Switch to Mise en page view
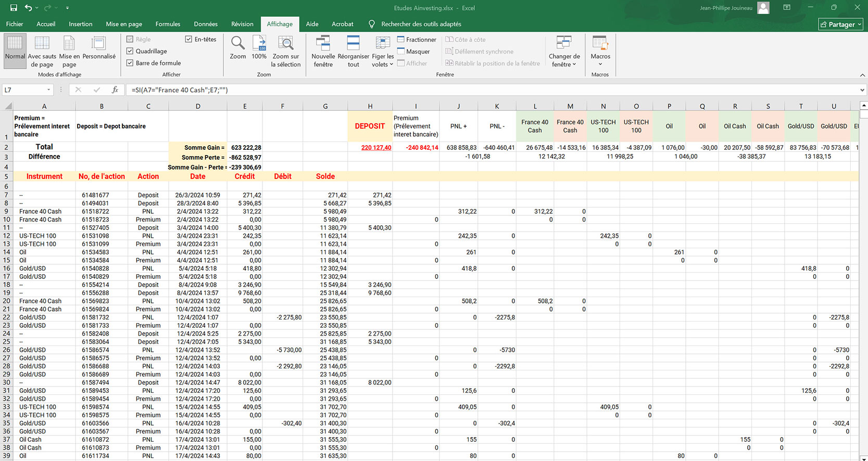The width and height of the screenshot is (868, 461). pyautogui.click(x=69, y=44)
